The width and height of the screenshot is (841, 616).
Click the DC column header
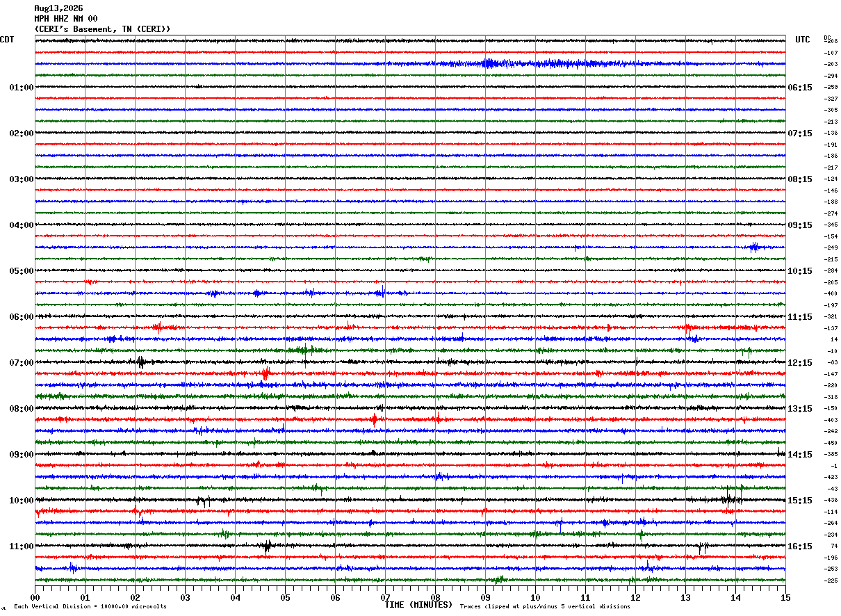pyautogui.click(x=827, y=38)
